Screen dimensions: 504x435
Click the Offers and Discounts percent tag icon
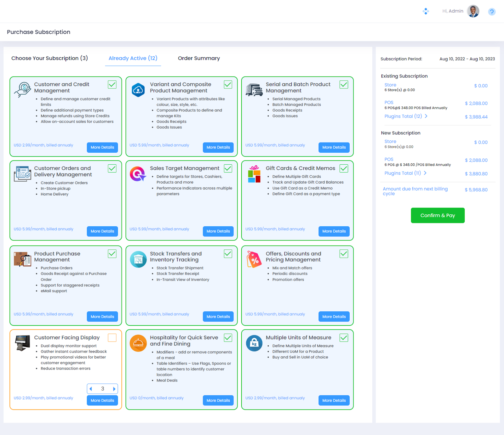click(254, 259)
